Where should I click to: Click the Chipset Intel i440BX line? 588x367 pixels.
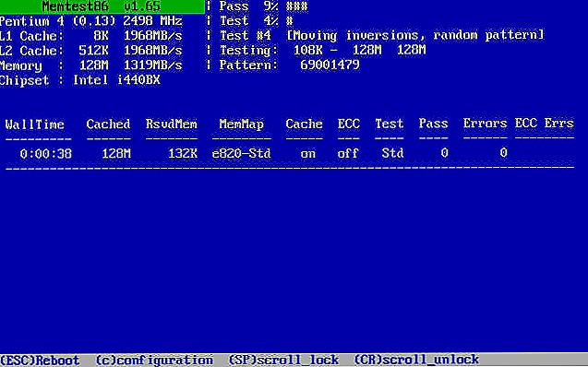(x=80, y=80)
